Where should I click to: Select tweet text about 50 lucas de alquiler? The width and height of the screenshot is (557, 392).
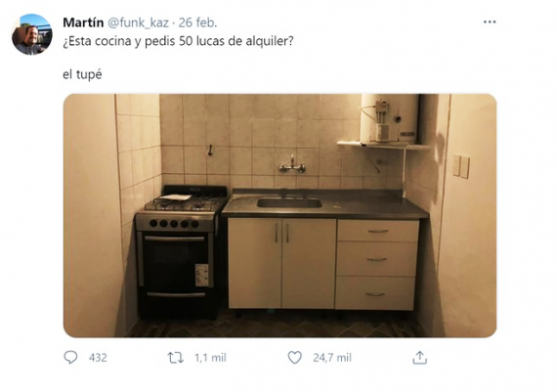click(178, 41)
